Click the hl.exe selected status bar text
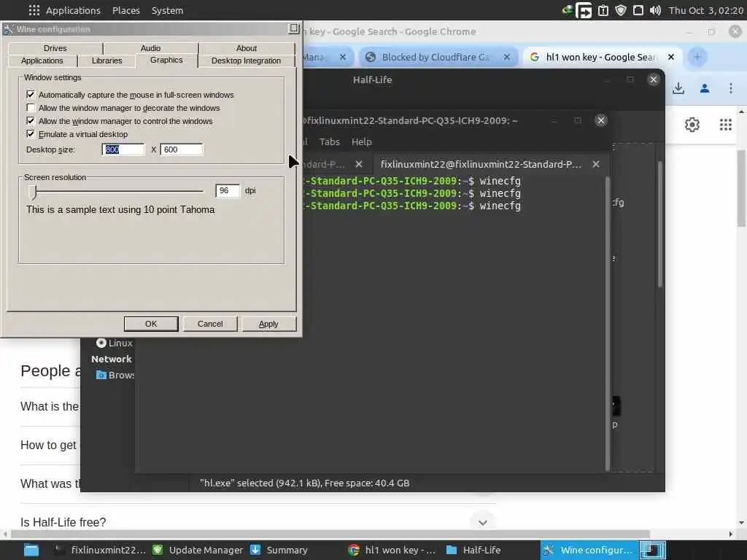 pos(304,483)
